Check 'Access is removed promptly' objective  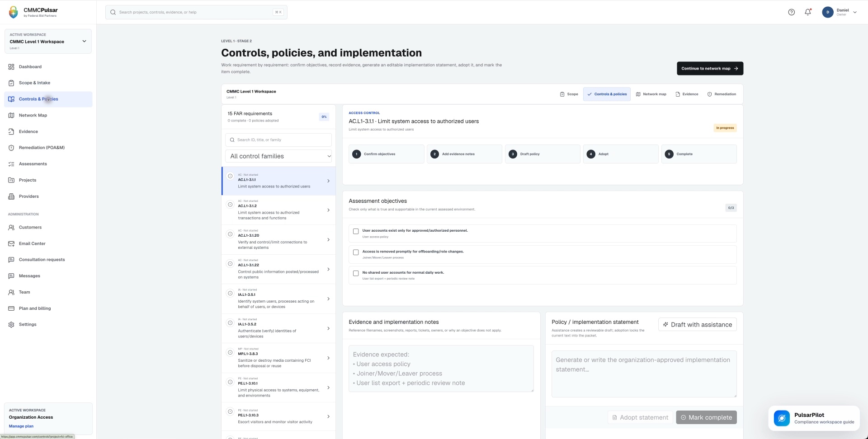[356, 252]
